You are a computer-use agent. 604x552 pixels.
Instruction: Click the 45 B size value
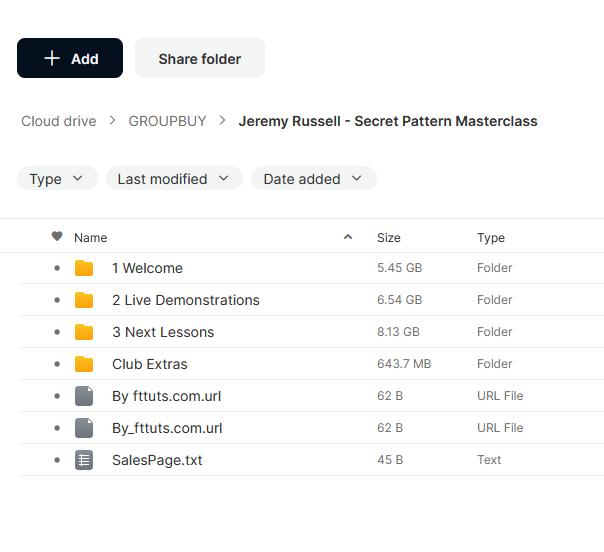pos(390,460)
